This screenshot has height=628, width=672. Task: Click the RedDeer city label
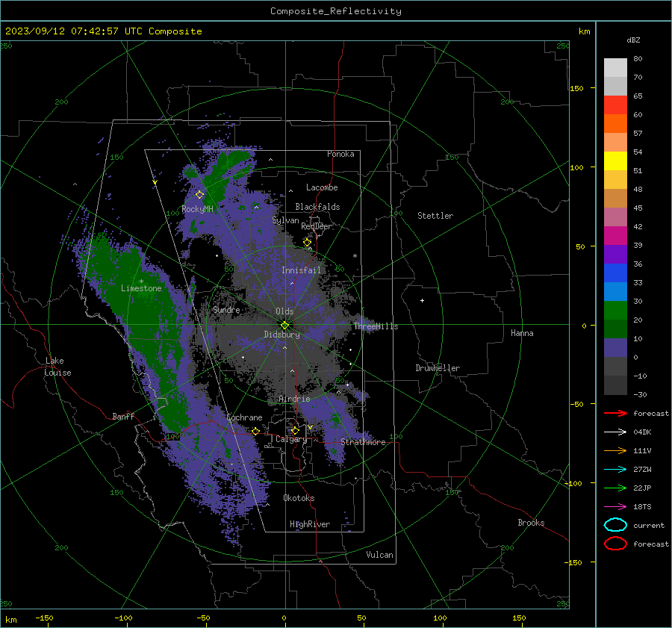tap(317, 226)
